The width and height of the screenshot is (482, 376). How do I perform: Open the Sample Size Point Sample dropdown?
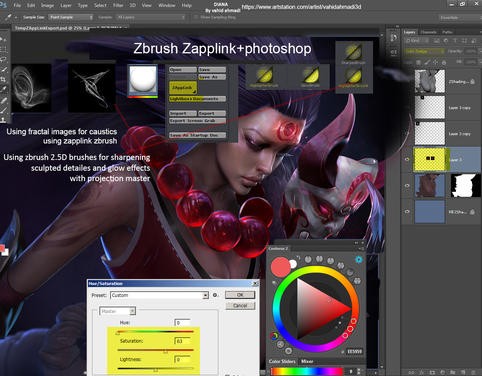71,17
